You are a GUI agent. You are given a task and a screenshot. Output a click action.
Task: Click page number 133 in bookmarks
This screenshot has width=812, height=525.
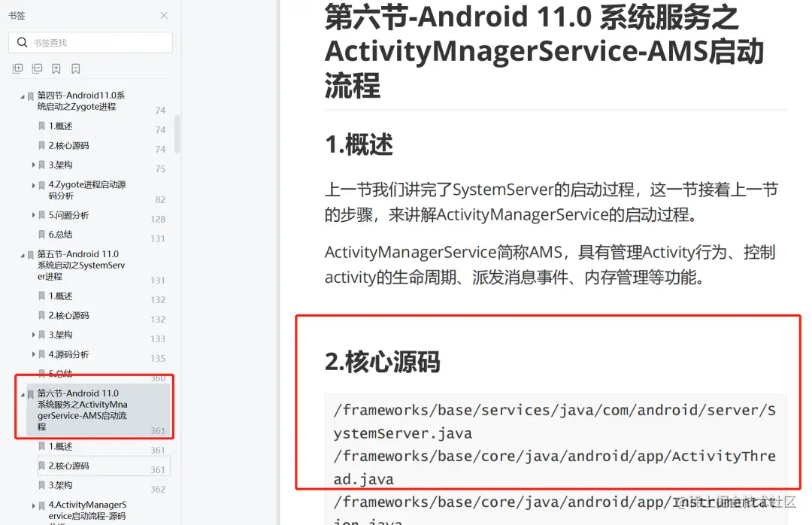point(158,339)
